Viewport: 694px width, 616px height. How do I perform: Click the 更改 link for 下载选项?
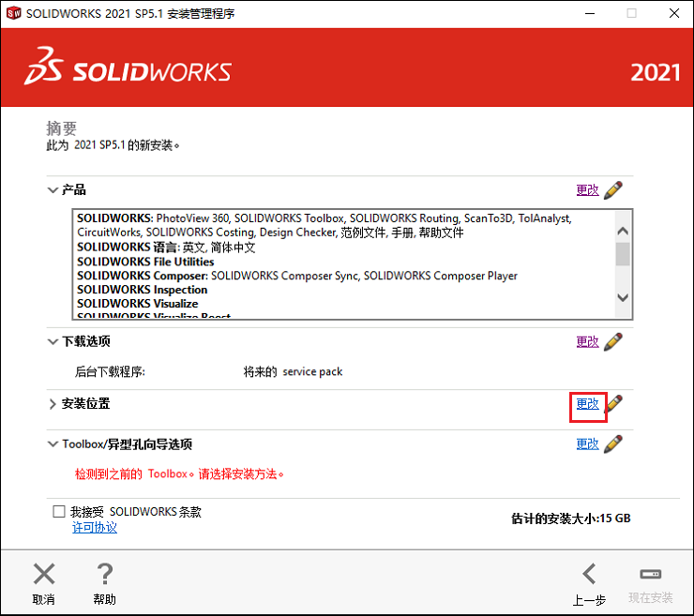[x=587, y=341]
